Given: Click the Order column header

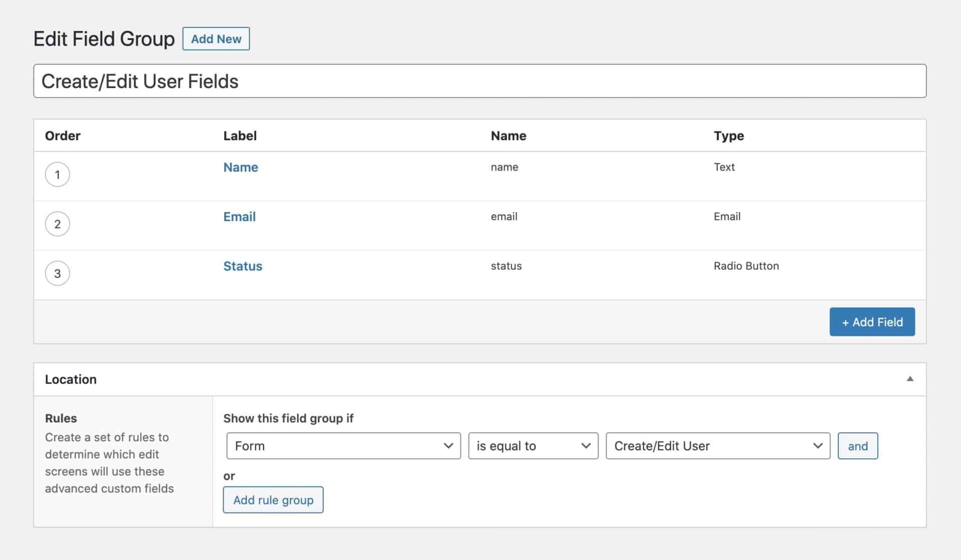Looking at the screenshot, I should pos(63,135).
